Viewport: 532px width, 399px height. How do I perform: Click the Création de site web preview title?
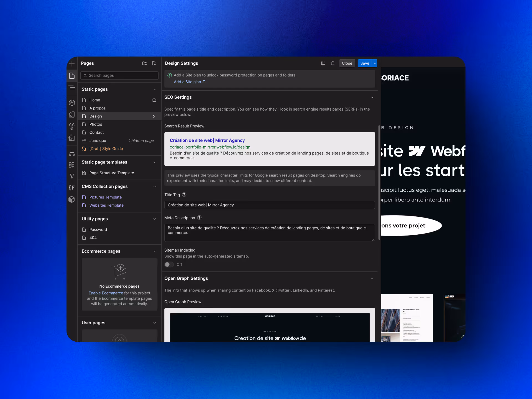coord(207,140)
